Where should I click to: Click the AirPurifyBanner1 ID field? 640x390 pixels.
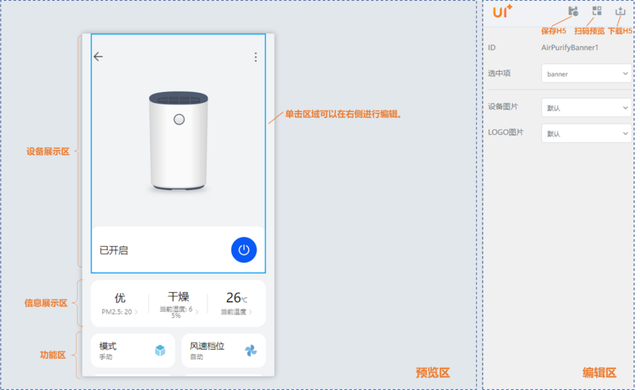coord(570,48)
